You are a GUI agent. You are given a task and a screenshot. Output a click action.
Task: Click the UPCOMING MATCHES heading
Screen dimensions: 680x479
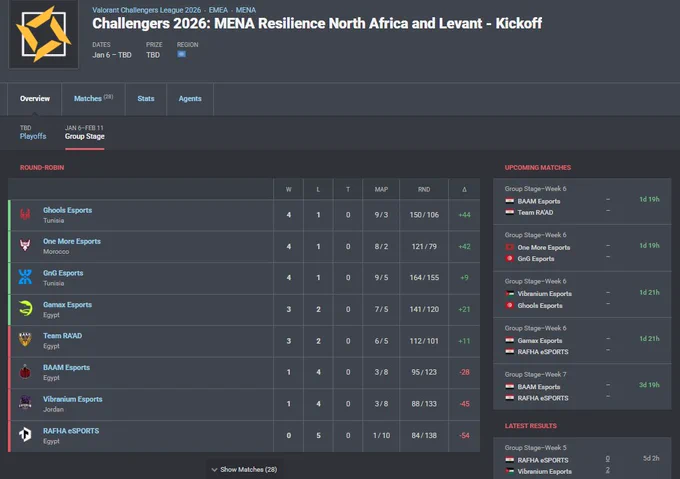[538, 167]
